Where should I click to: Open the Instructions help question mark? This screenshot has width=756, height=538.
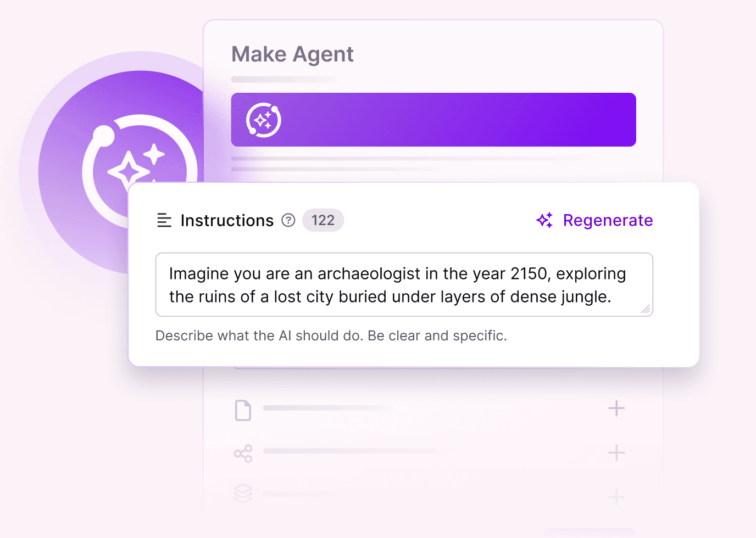pyautogui.click(x=288, y=220)
